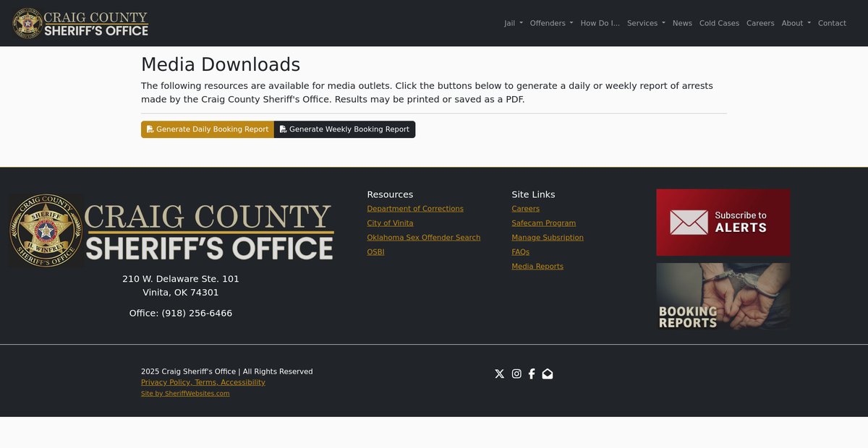
Task: Open the Cold Cases page
Action: (719, 23)
